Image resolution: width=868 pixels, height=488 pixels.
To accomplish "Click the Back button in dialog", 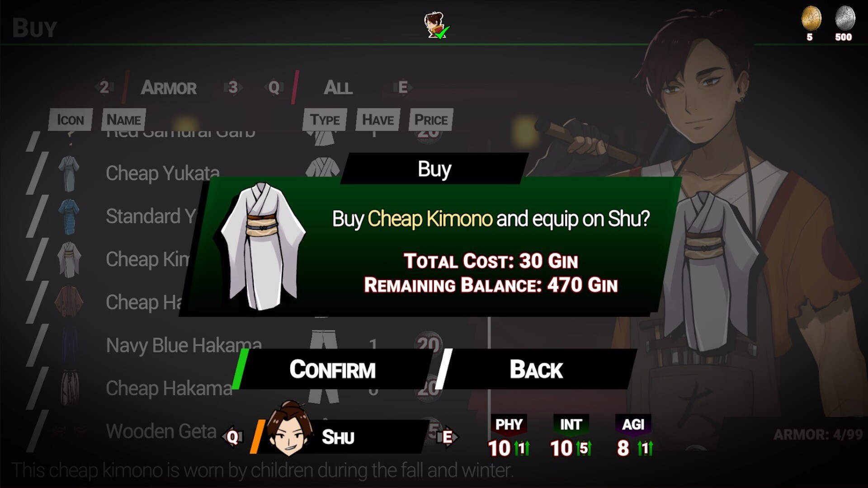I will 537,369.
